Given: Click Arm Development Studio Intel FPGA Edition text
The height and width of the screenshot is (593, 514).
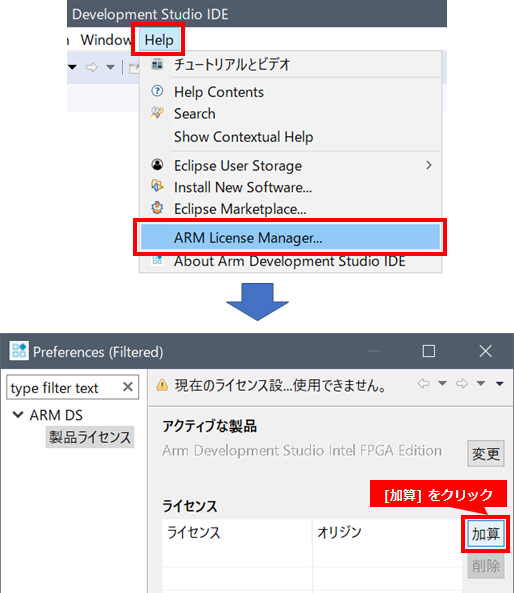Looking at the screenshot, I should click(x=302, y=451).
